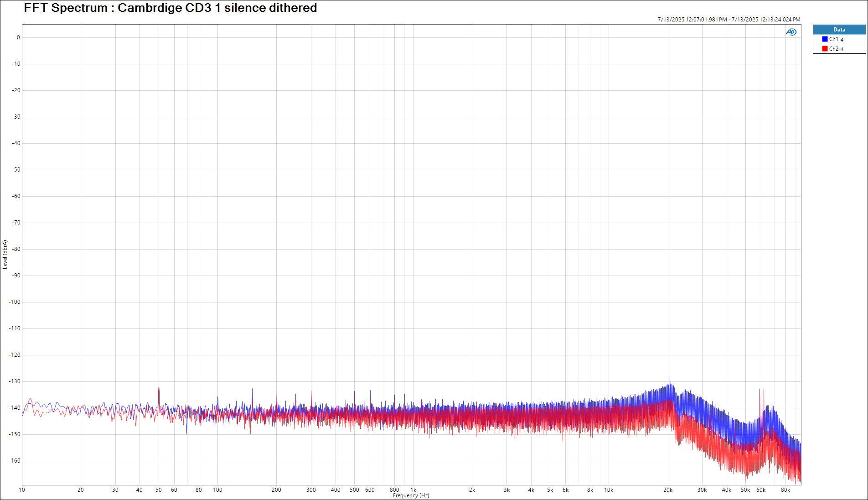The height and width of the screenshot is (500, 868).
Task: Click the measurement timestamp range text
Action: (x=728, y=20)
